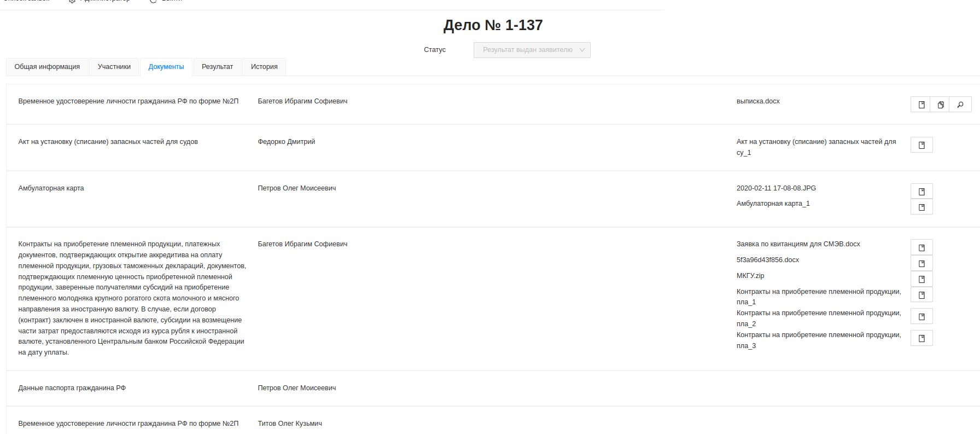Click the МКГУ.zip file name
This screenshot has width=980, height=434.
(x=750, y=276)
